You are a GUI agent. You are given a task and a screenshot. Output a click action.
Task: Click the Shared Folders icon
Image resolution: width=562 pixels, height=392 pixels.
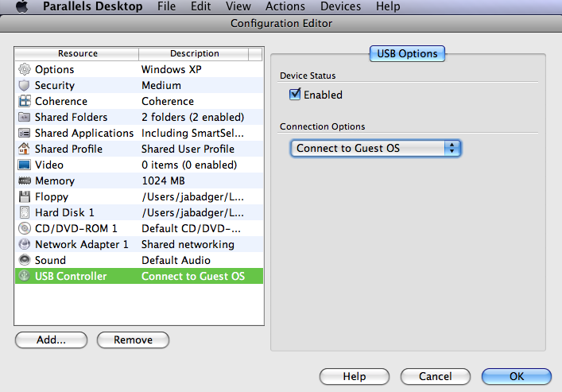tap(25, 117)
